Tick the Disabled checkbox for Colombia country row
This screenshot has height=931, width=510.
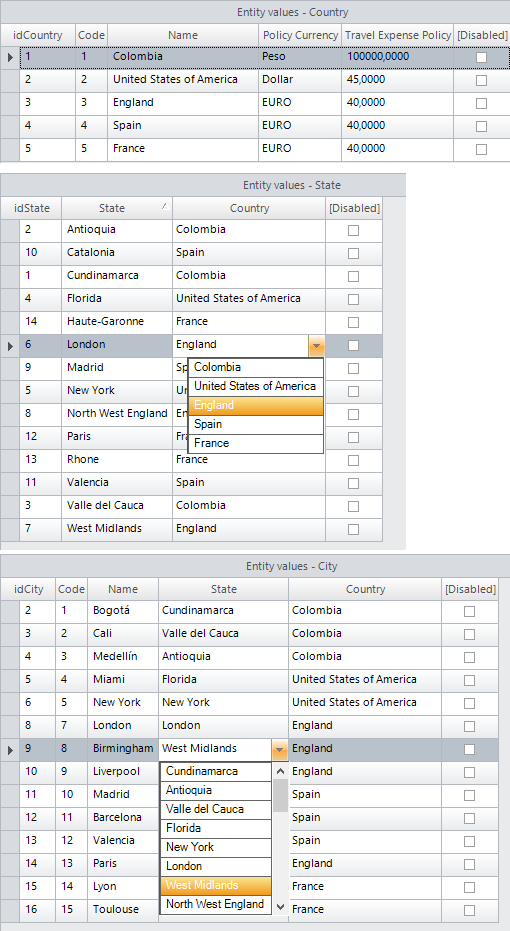click(482, 58)
